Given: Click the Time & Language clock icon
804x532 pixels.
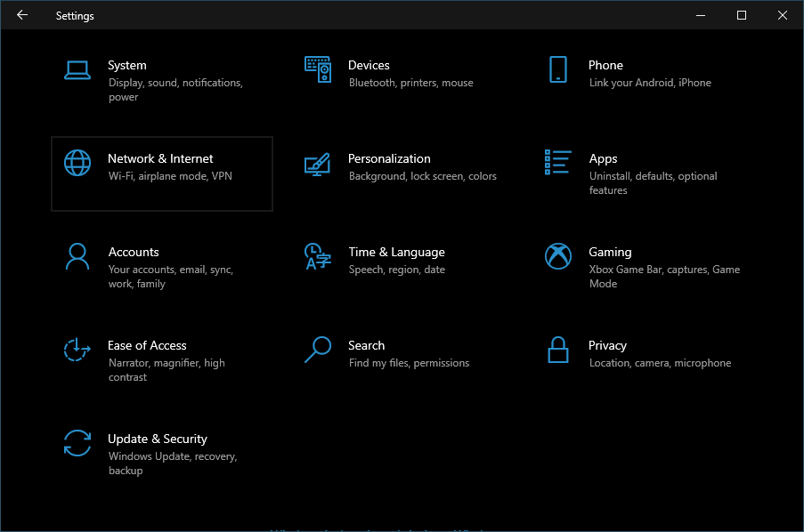Looking at the screenshot, I should (318, 256).
